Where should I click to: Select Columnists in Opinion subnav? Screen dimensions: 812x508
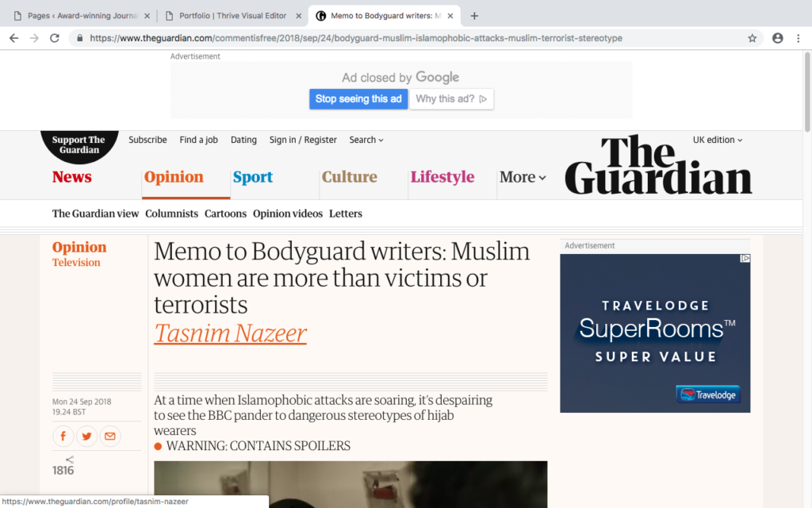coord(171,214)
